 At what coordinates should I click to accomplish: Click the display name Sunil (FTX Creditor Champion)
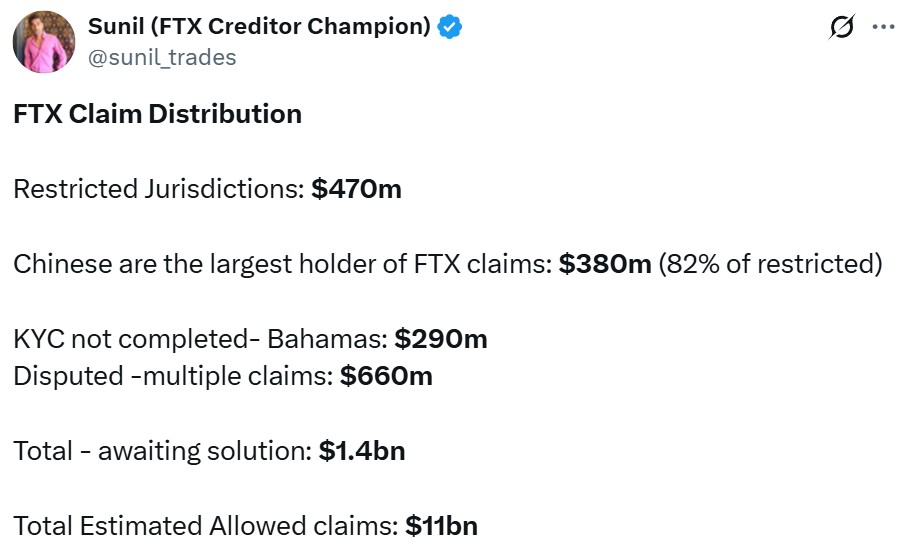click(259, 27)
